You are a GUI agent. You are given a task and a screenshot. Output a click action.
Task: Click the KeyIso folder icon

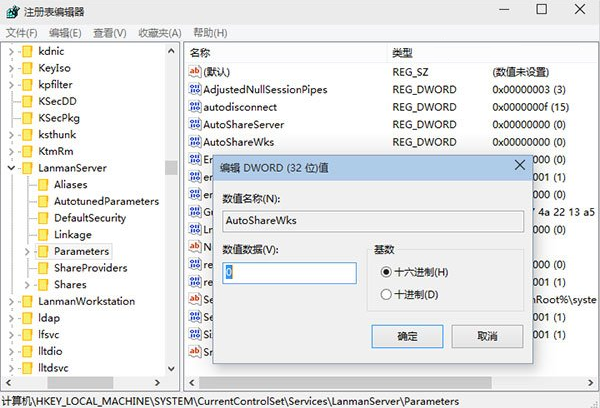(27, 68)
